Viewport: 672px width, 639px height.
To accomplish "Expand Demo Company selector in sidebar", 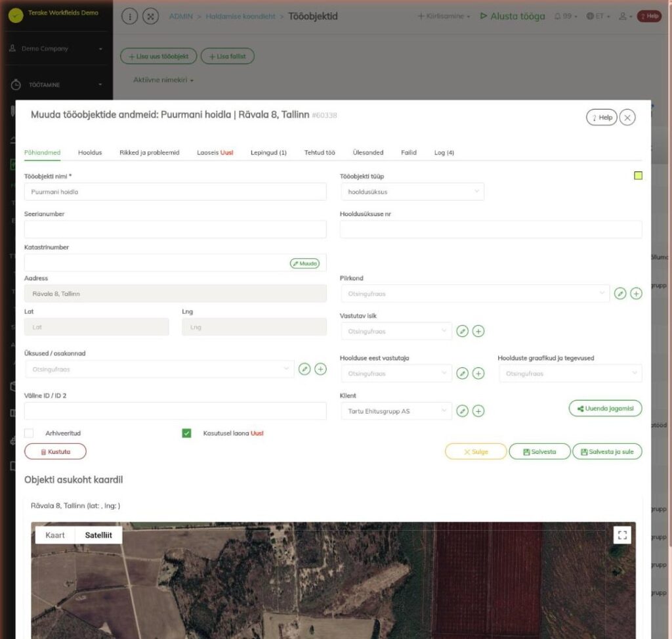I will coord(56,49).
